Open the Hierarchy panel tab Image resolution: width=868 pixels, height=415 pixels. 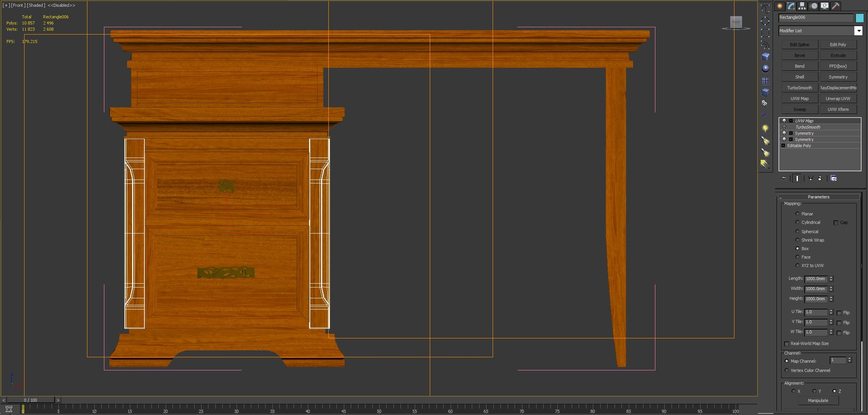(x=802, y=6)
